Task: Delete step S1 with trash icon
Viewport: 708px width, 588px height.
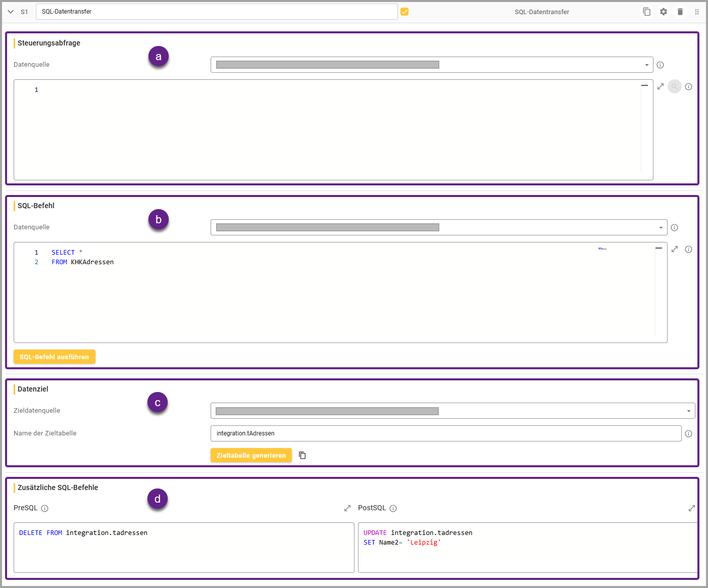Action: point(680,12)
